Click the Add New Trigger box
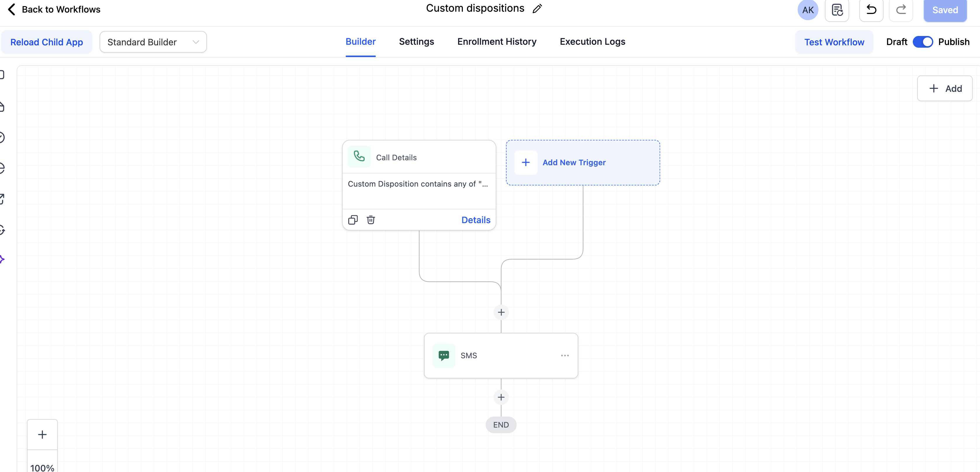The width and height of the screenshot is (980, 472). [x=582, y=163]
